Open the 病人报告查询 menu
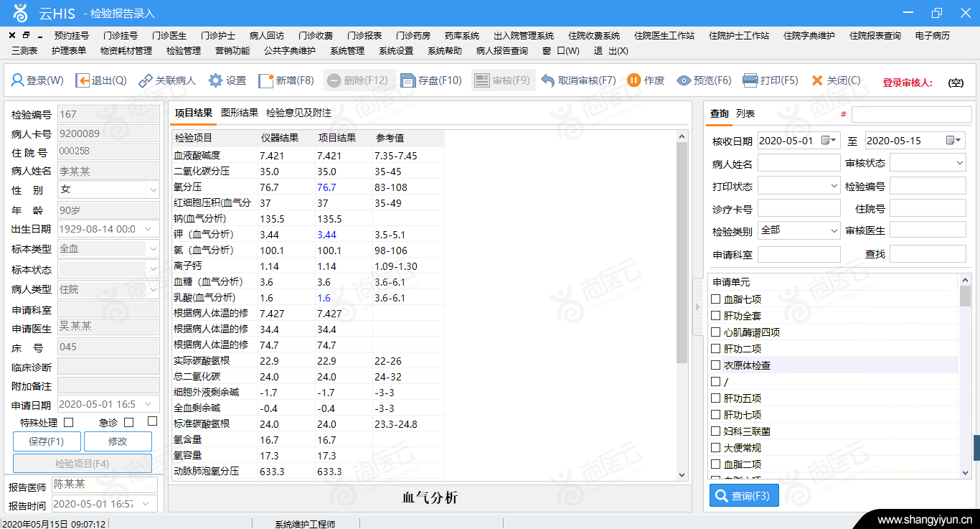This screenshot has height=529, width=980. [502, 51]
